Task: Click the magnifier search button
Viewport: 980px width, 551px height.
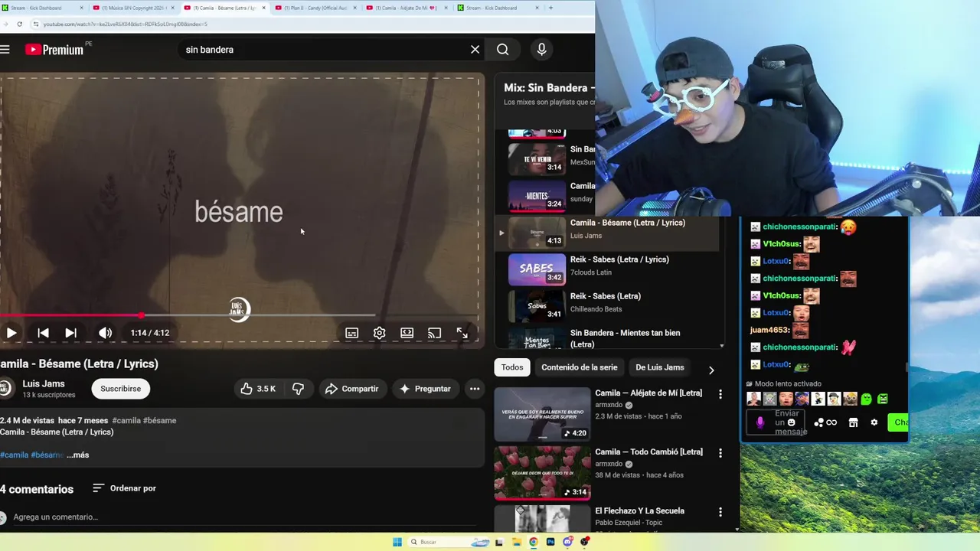Action: (502, 49)
